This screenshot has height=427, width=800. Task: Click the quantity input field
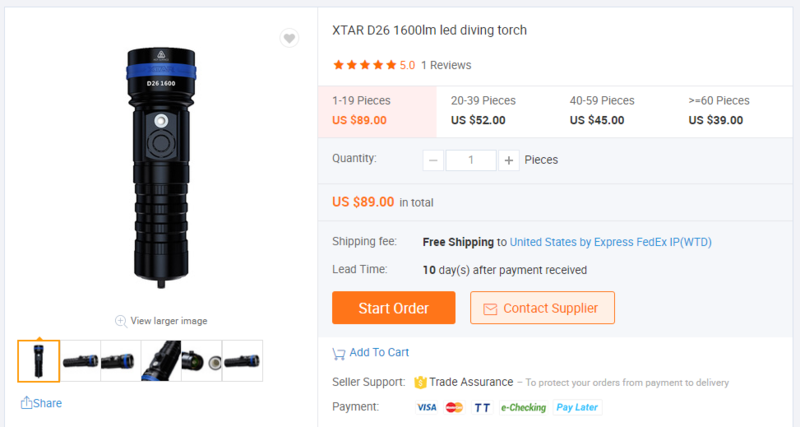(471, 160)
